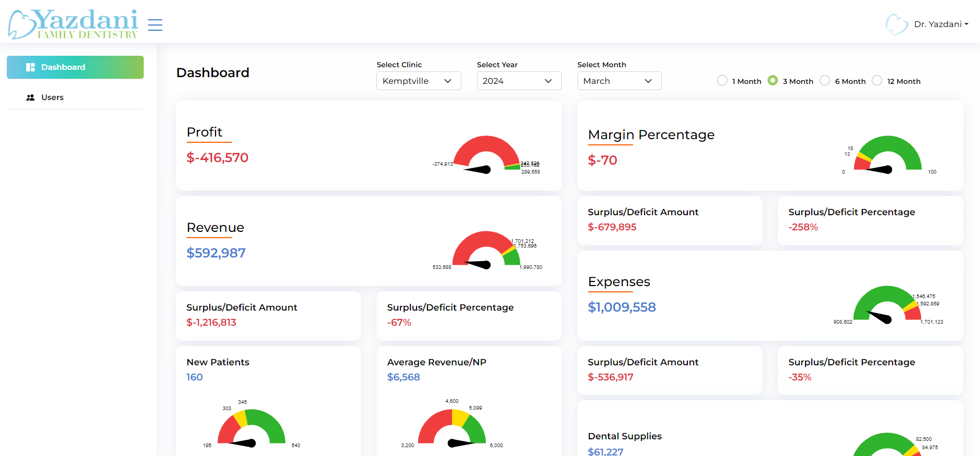Click the Select Month label
The image size is (980, 456).
tap(601, 65)
